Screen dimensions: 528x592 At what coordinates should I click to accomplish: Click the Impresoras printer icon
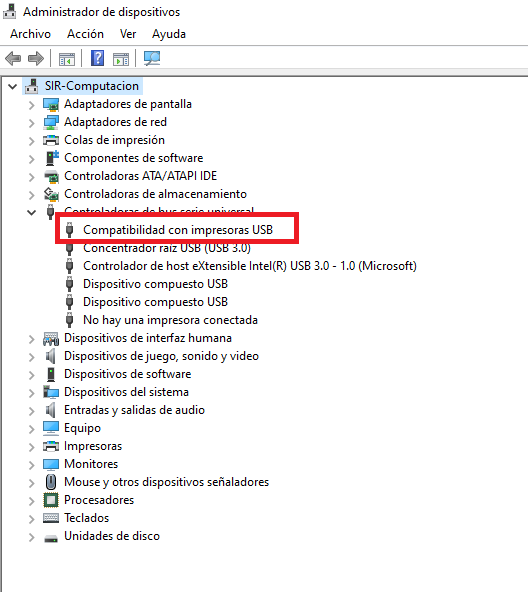(51, 446)
